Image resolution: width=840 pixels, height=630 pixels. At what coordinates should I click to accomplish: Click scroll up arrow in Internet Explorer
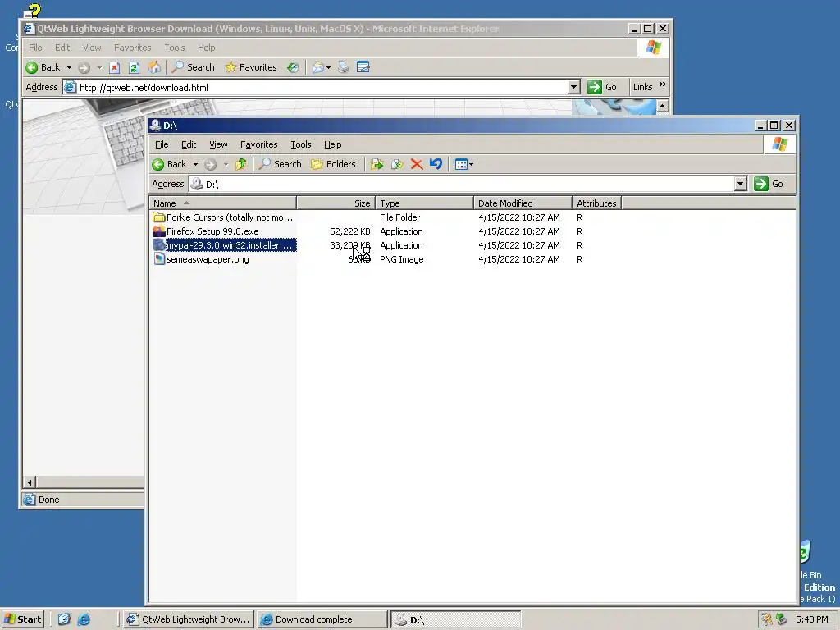[x=663, y=106]
